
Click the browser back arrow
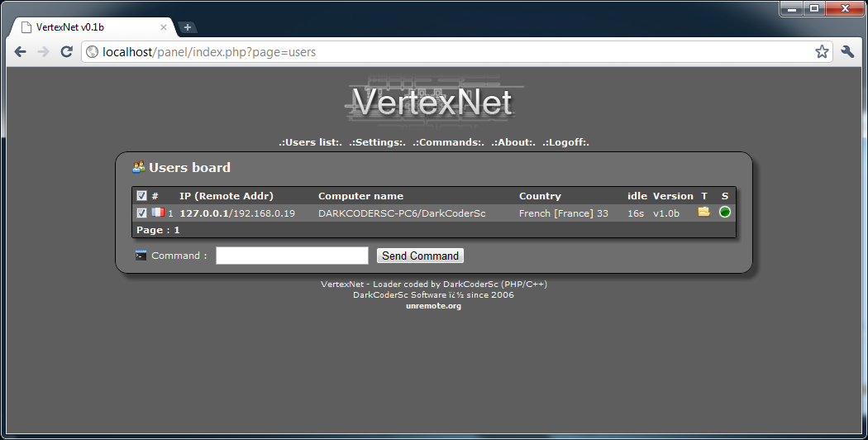(21, 51)
